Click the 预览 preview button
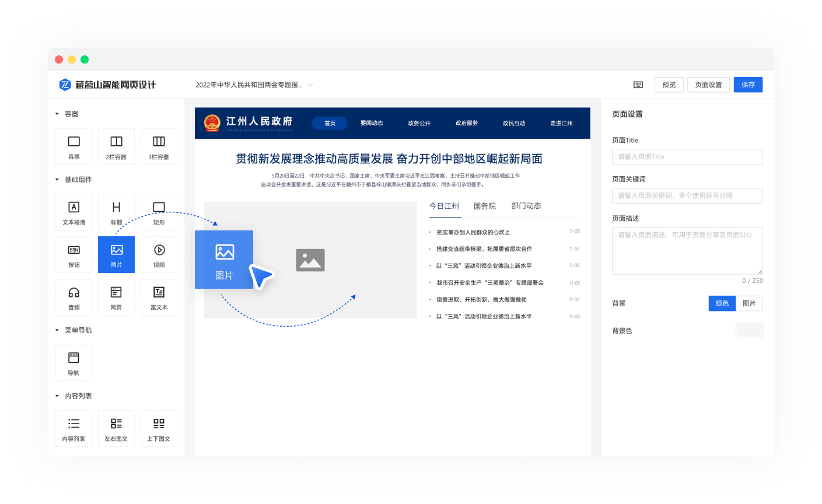 click(669, 85)
